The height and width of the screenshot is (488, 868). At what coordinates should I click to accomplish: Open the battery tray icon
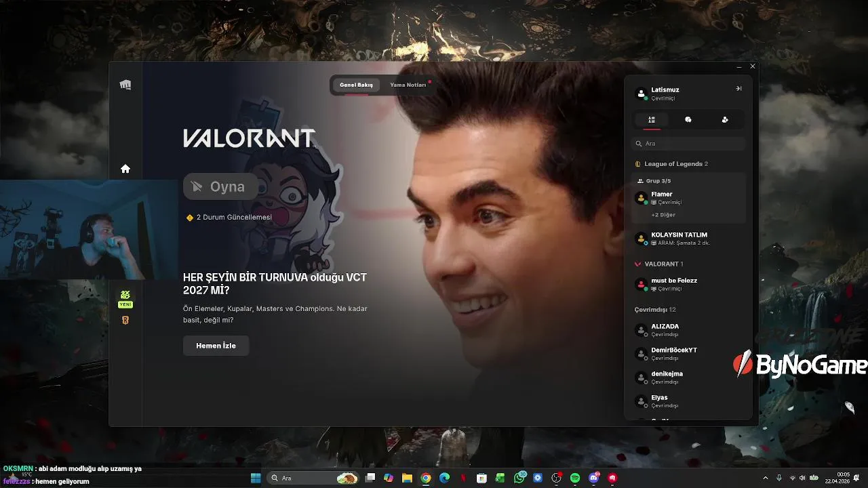pyautogui.click(x=814, y=478)
